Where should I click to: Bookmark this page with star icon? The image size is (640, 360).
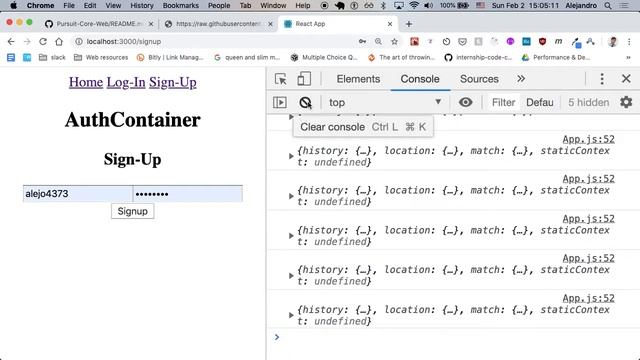(394, 42)
